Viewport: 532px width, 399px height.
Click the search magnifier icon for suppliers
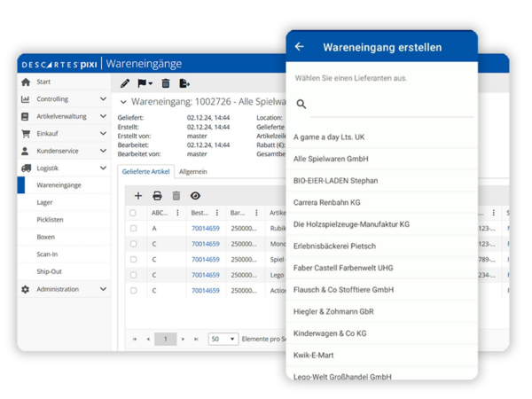(x=301, y=104)
